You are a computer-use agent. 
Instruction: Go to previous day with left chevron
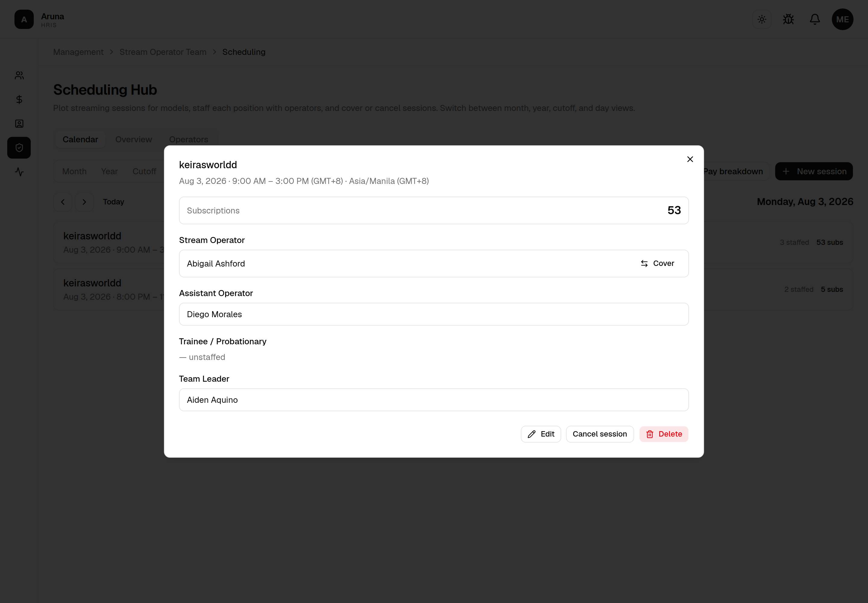point(63,202)
